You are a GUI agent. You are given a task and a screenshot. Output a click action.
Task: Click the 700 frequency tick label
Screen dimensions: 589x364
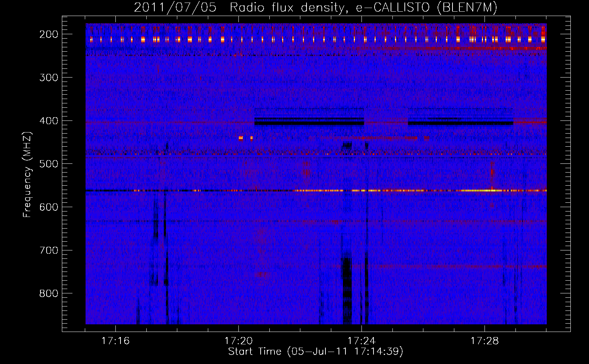click(49, 250)
